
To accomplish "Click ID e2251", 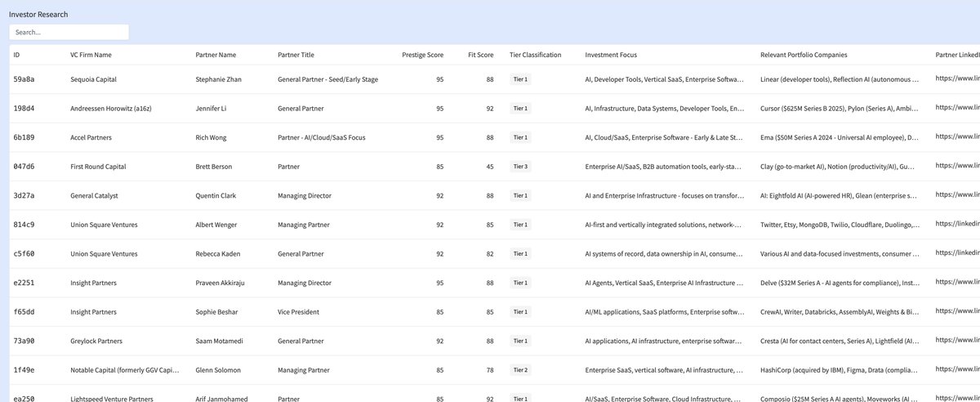I will pyautogui.click(x=24, y=283).
